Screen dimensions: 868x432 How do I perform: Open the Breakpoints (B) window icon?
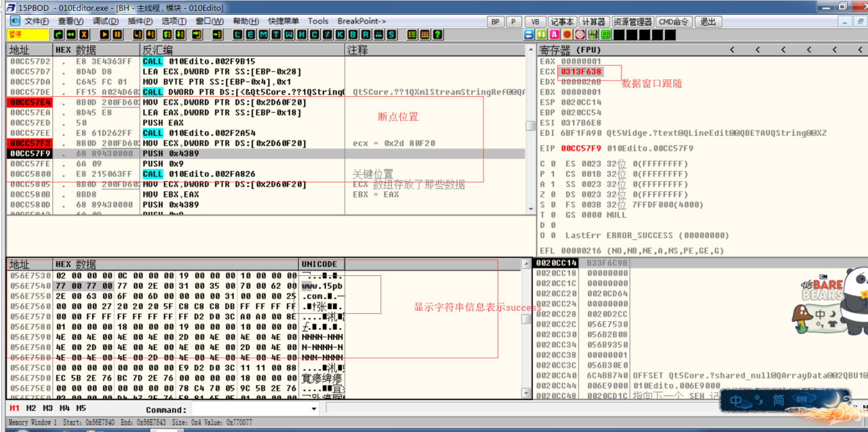click(x=351, y=35)
